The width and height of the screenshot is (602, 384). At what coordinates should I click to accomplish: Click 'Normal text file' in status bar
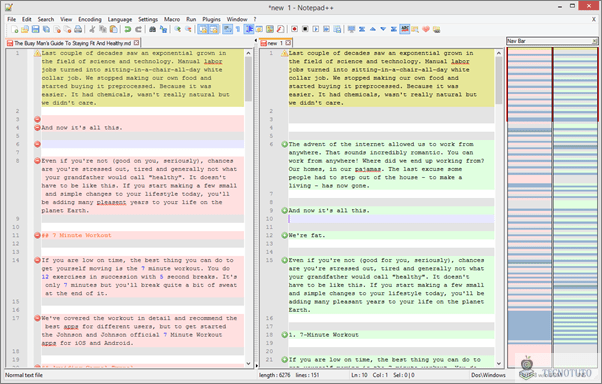point(24,375)
